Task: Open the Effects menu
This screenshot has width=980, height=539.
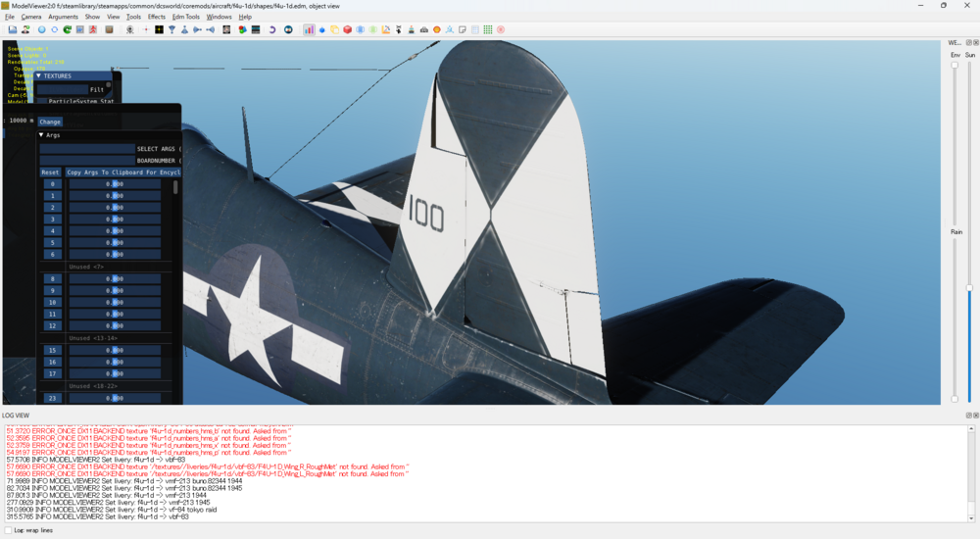Action: click(x=156, y=17)
